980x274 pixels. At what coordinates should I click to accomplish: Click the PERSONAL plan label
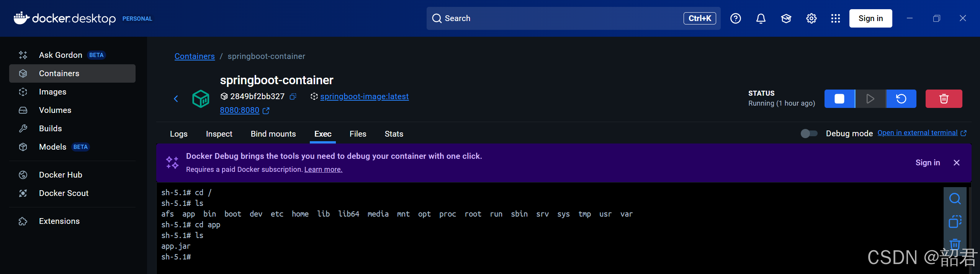click(137, 19)
